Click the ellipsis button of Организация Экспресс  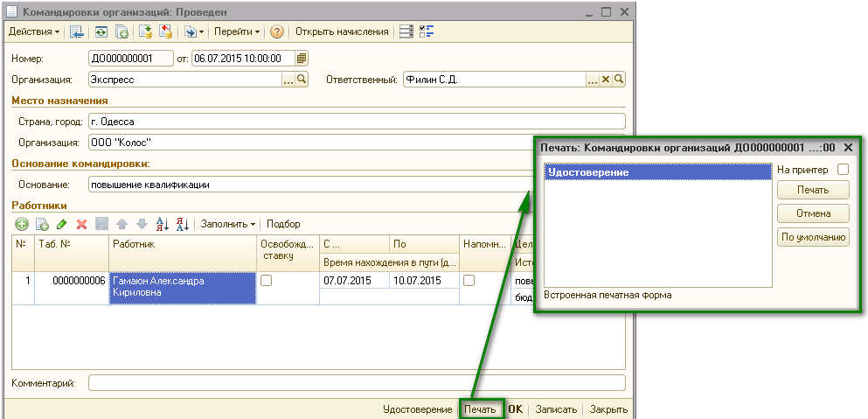click(288, 80)
